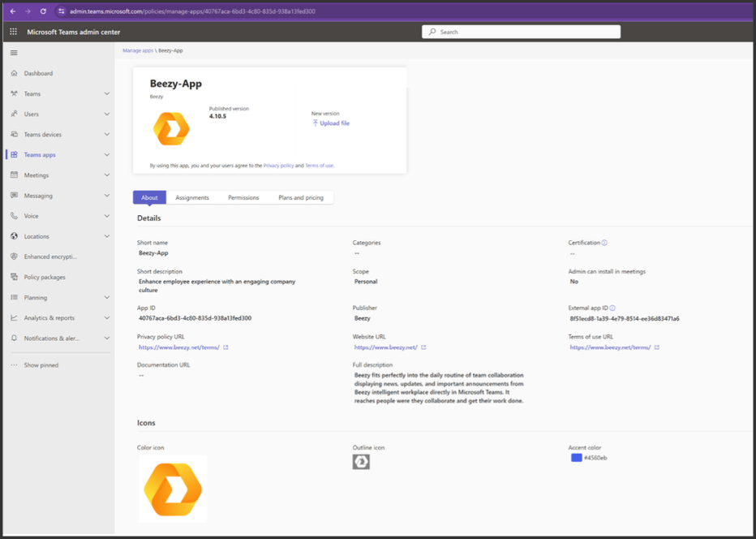Screen dimensions: 756x539
Task: Go back via Manage apps breadcrumb
Action: tap(138, 50)
